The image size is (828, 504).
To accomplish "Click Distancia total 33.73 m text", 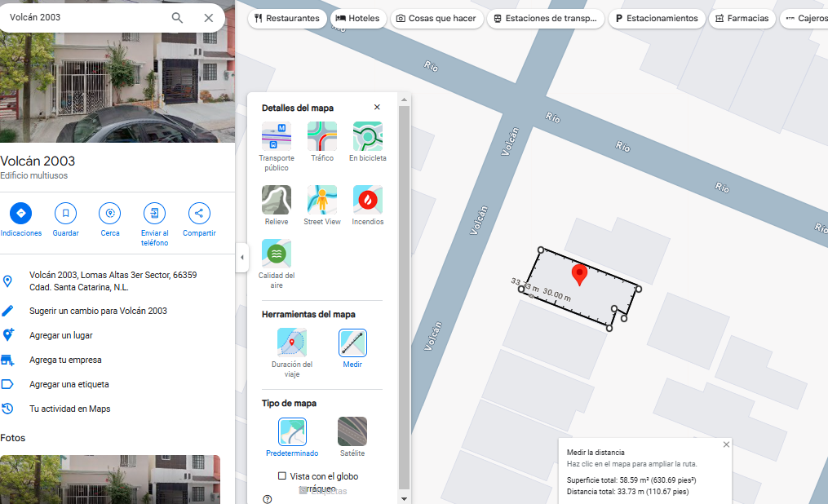I will [628, 492].
